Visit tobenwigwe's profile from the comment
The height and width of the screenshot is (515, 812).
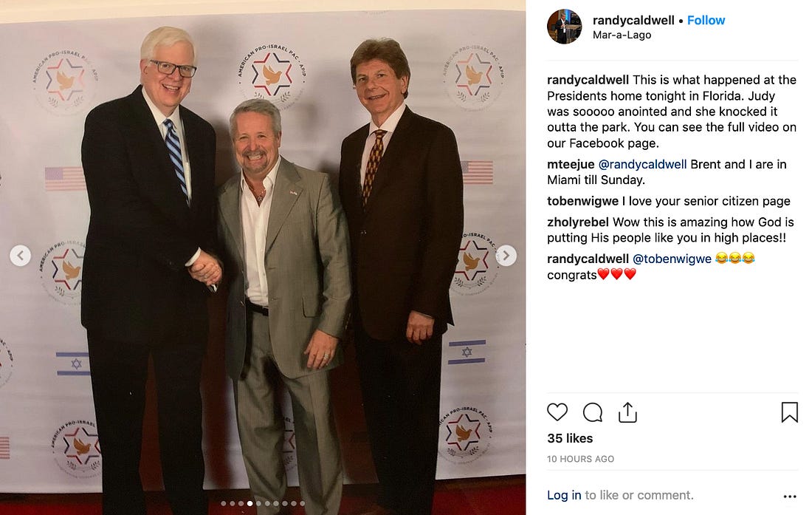(x=582, y=201)
